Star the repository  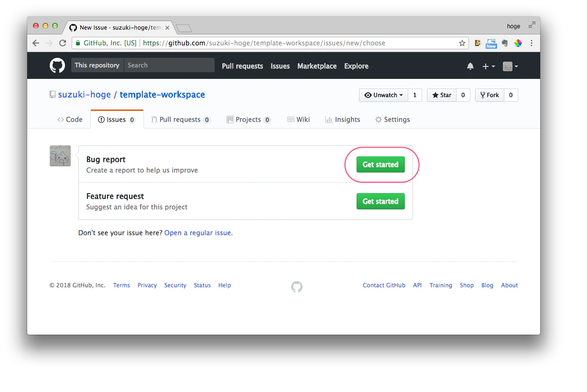pos(442,95)
